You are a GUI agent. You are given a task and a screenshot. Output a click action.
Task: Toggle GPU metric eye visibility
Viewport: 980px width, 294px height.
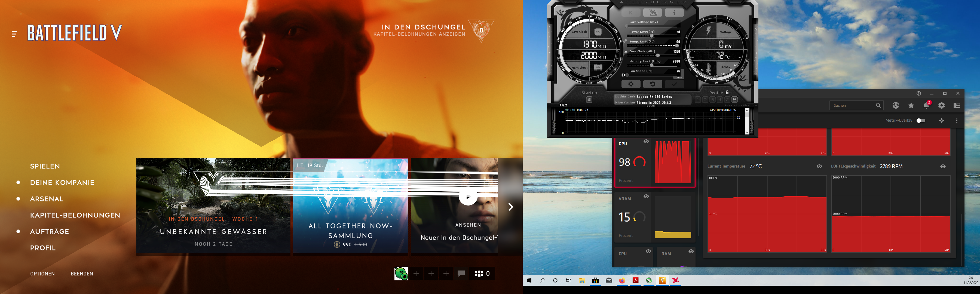click(646, 142)
